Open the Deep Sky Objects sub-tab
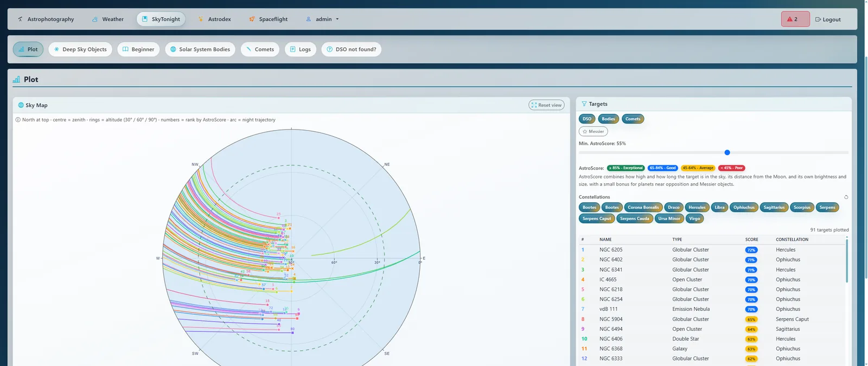 80,49
